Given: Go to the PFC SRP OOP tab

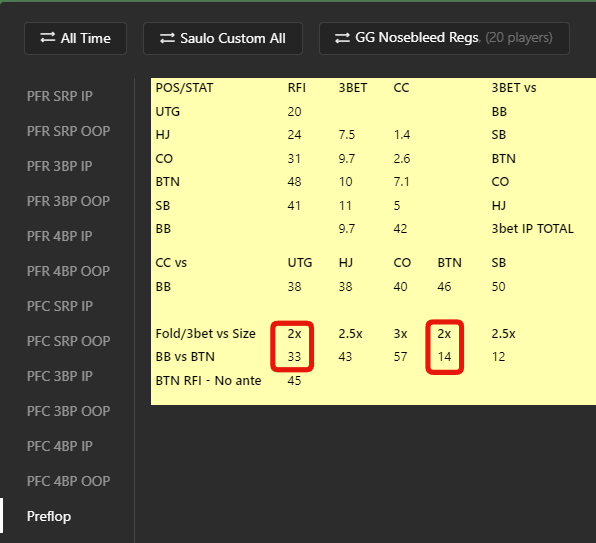Looking at the screenshot, I should (68, 341).
